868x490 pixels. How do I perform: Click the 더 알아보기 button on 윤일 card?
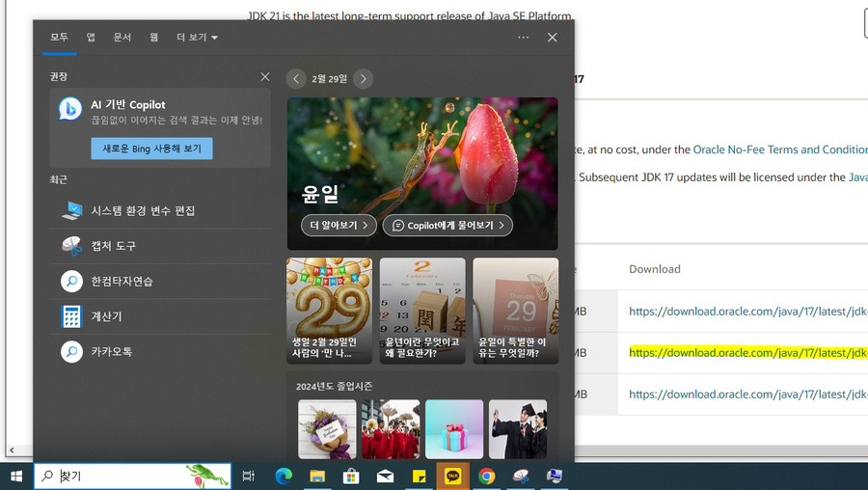click(339, 226)
